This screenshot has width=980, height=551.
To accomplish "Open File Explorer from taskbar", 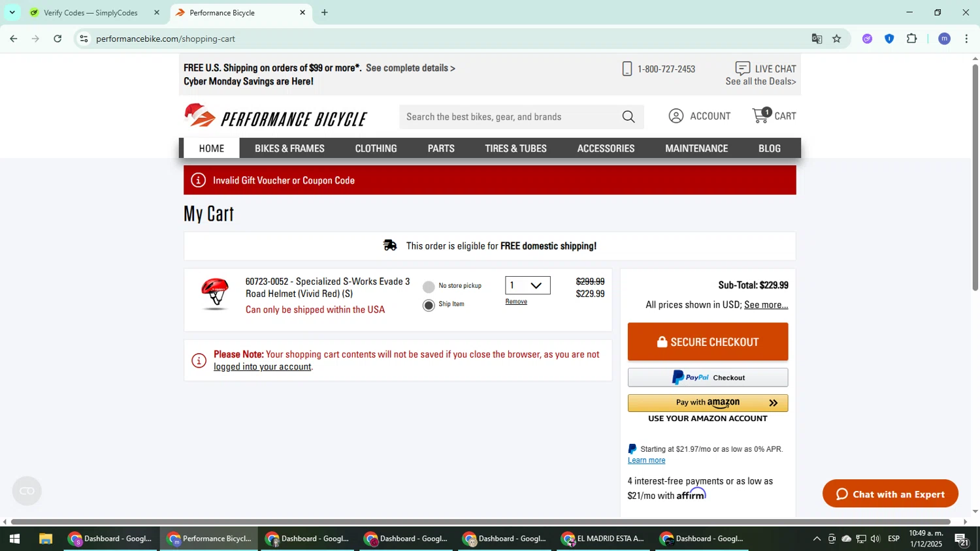I will (x=45, y=539).
